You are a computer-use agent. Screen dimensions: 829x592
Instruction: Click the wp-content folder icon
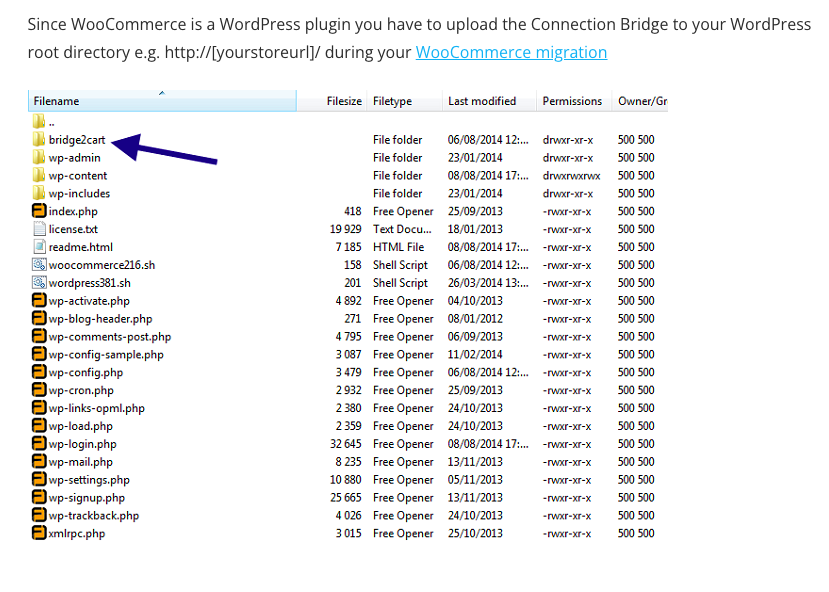(39, 175)
